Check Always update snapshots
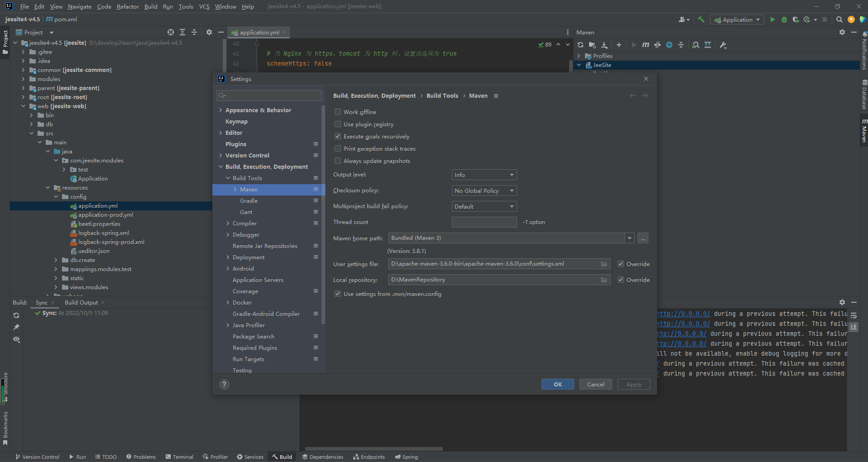The height and width of the screenshot is (462, 868). pyautogui.click(x=338, y=161)
